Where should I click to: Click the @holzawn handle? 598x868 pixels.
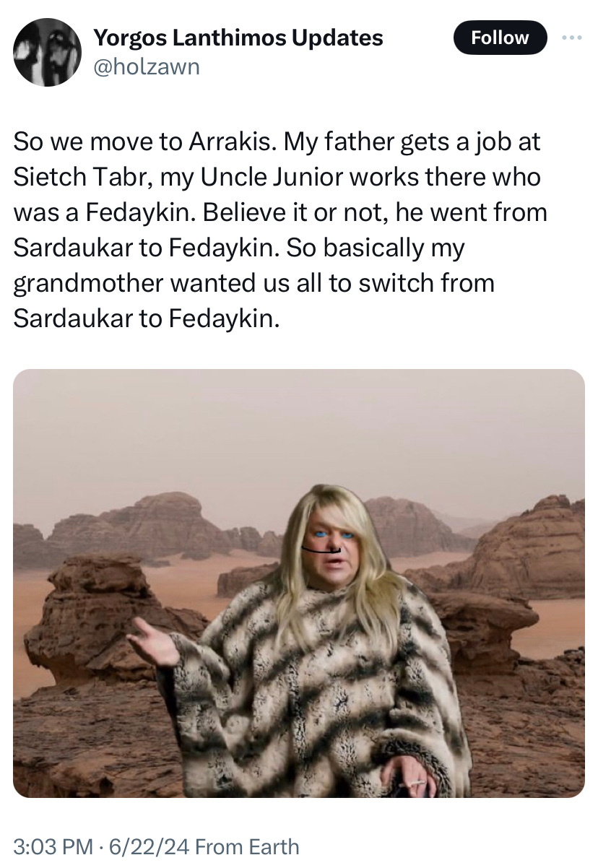pyautogui.click(x=147, y=67)
